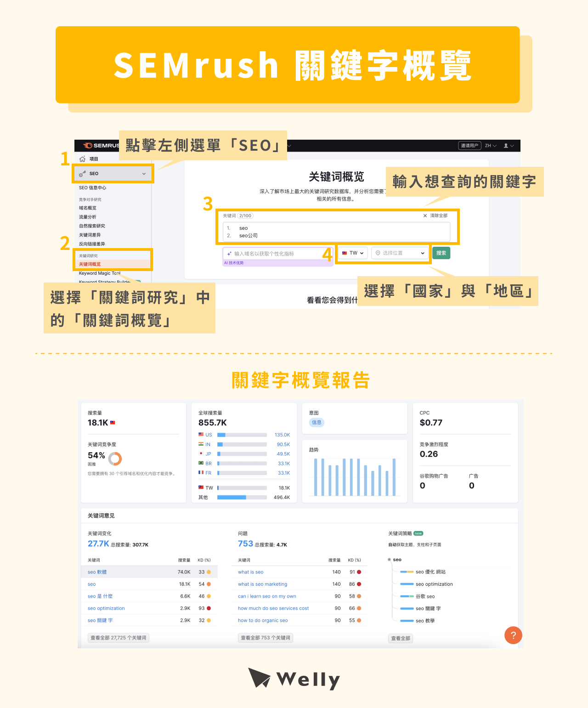Click 查看全部 27,725 个关键词 button

(x=119, y=638)
